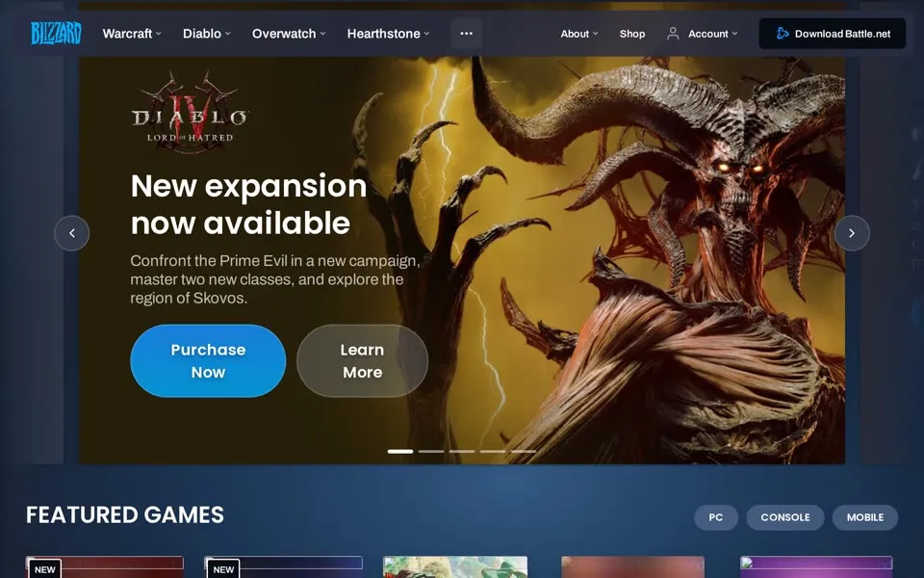Expand the Overwatch menu
The image size is (924, 578).
[x=289, y=34]
